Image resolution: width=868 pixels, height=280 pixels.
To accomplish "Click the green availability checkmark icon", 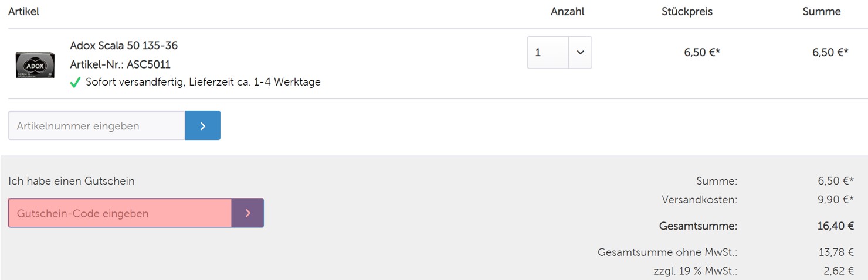I will [75, 83].
